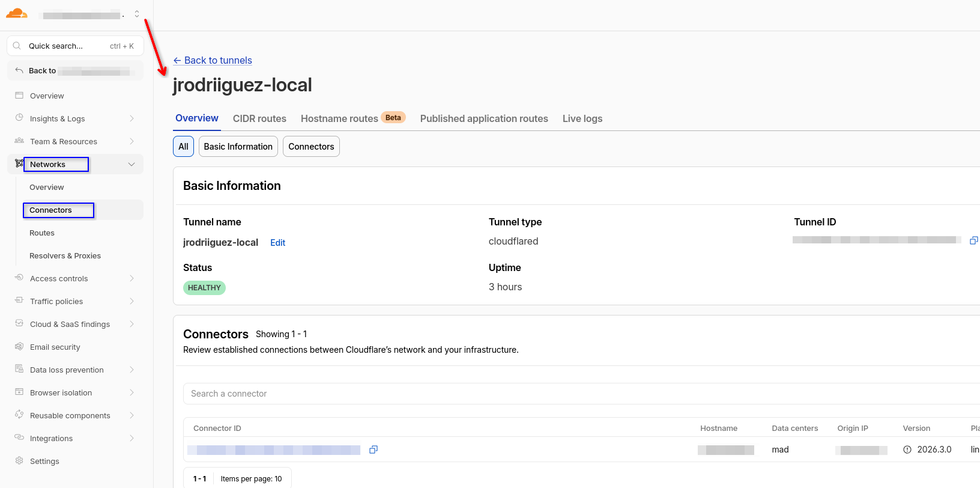Click the Team & Resources icon

coord(19,141)
